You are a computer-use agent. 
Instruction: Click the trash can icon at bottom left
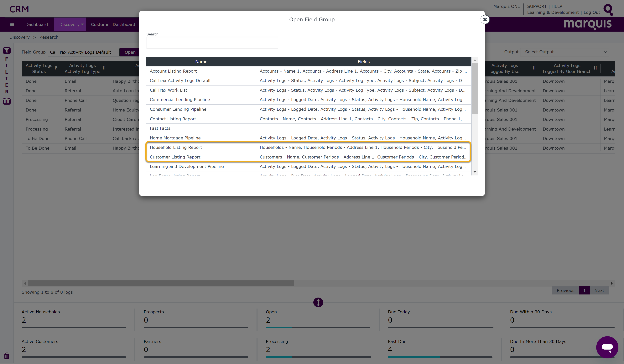[x=7, y=356]
